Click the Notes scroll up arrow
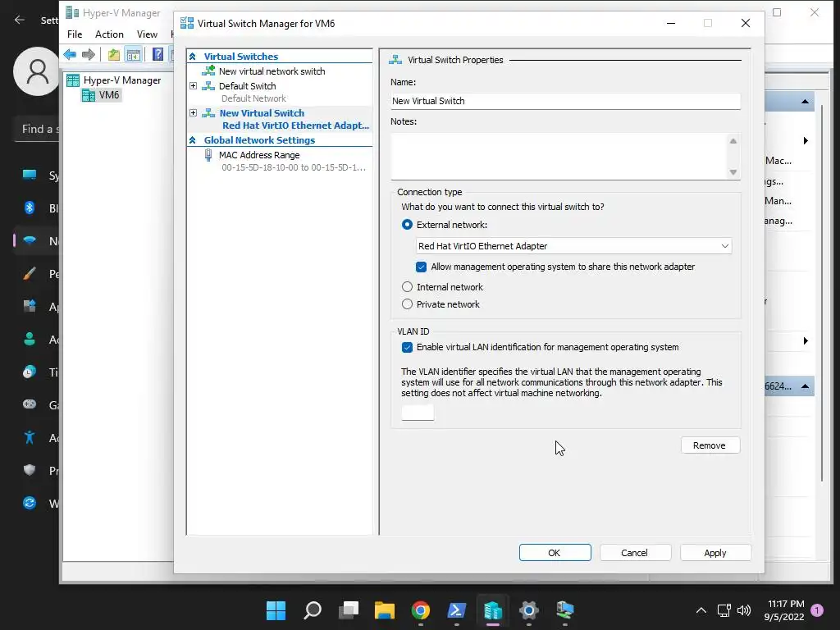The image size is (840, 630). [733, 141]
